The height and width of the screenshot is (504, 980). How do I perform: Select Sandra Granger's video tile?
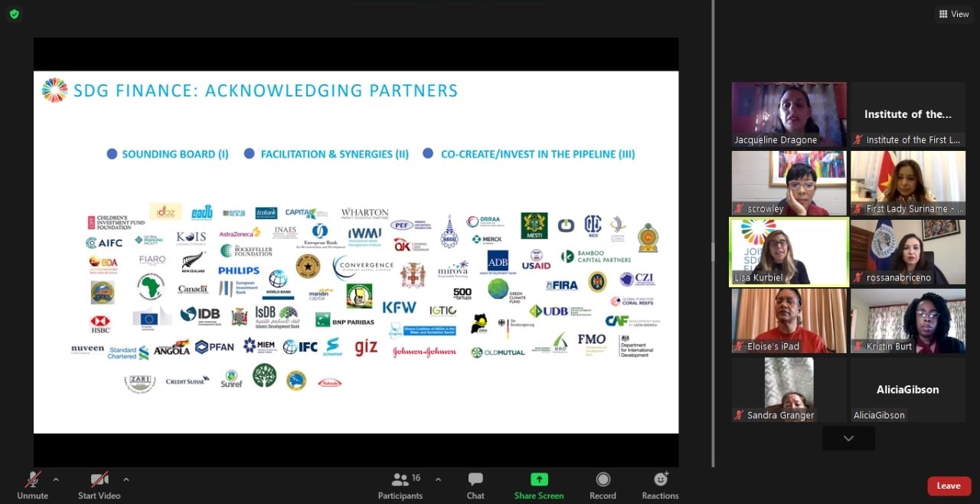tap(789, 389)
